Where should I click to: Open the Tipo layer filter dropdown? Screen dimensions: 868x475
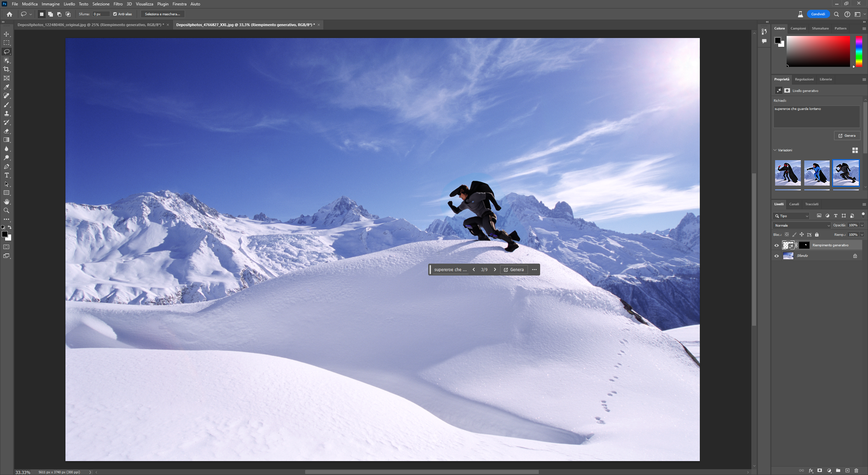pyautogui.click(x=792, y=216)
